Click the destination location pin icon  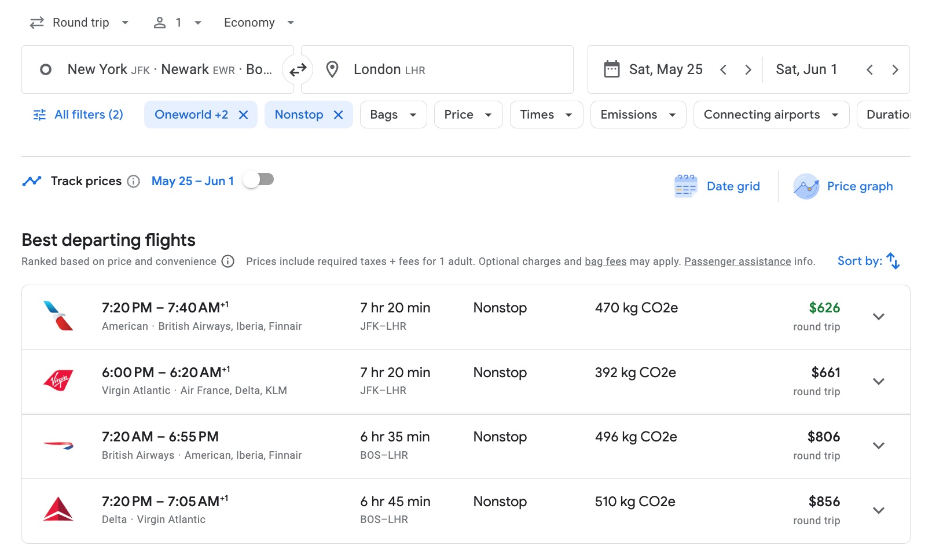(x=332, y=69)
